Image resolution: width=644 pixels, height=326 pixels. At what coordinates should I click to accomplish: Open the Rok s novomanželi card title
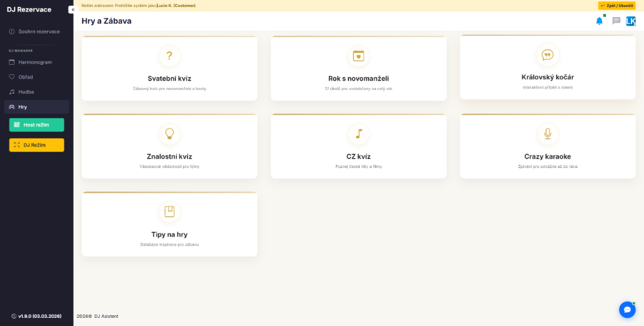(x=358, y=79)
